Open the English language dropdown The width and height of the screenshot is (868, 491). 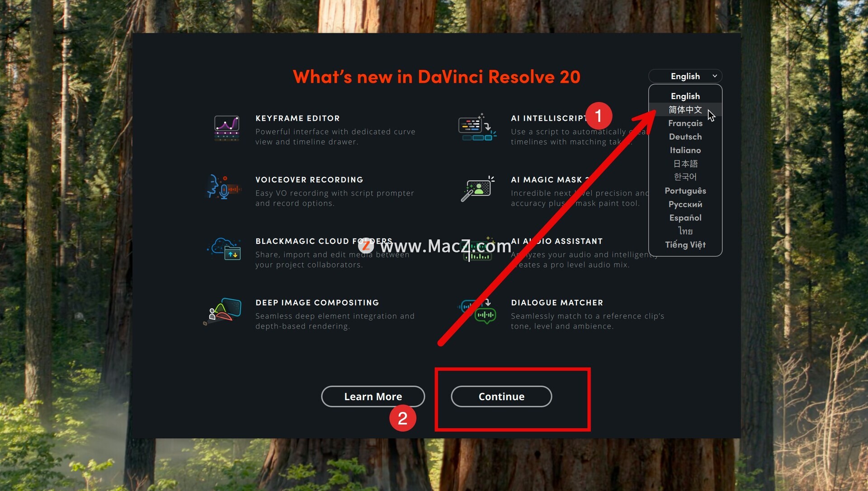coord(685,76)
